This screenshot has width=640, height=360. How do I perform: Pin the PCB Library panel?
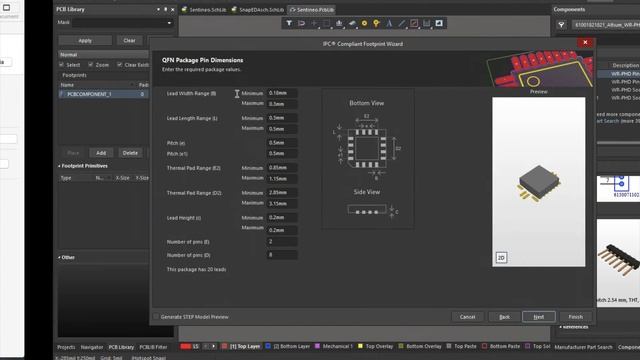pos(165,9)
